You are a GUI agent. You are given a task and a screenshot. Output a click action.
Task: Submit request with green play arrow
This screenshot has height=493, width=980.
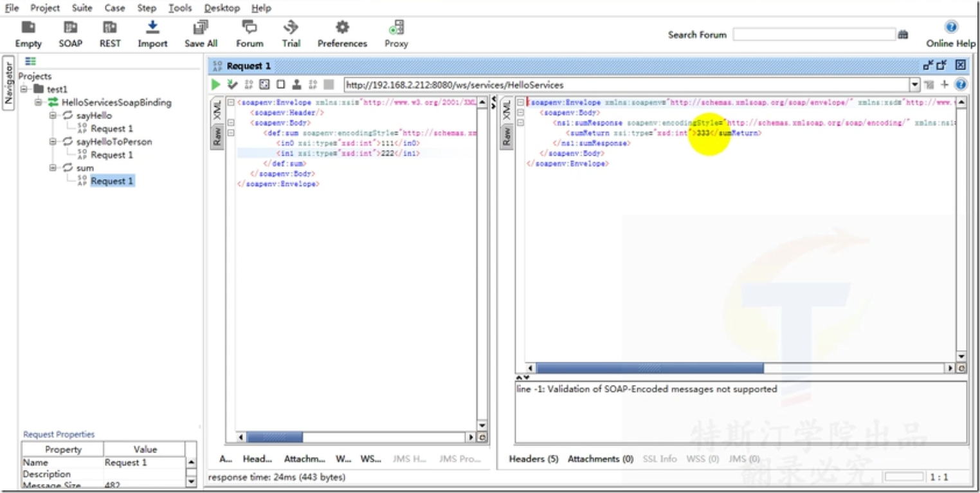(x=216, y=85)
